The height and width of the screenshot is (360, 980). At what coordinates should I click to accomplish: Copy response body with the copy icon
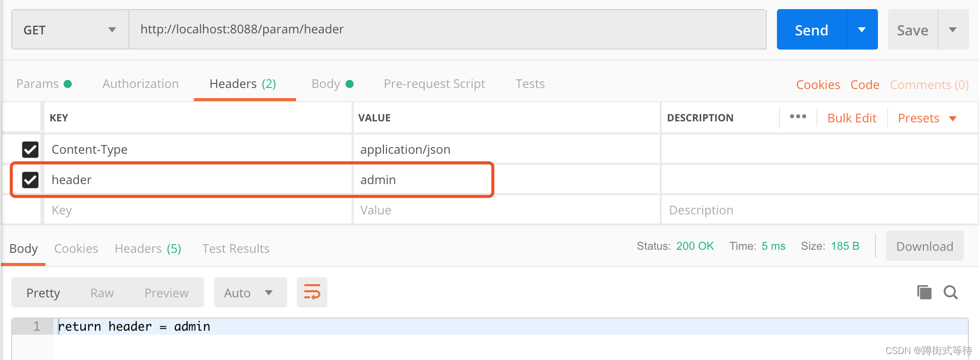(x=924, y=292)
